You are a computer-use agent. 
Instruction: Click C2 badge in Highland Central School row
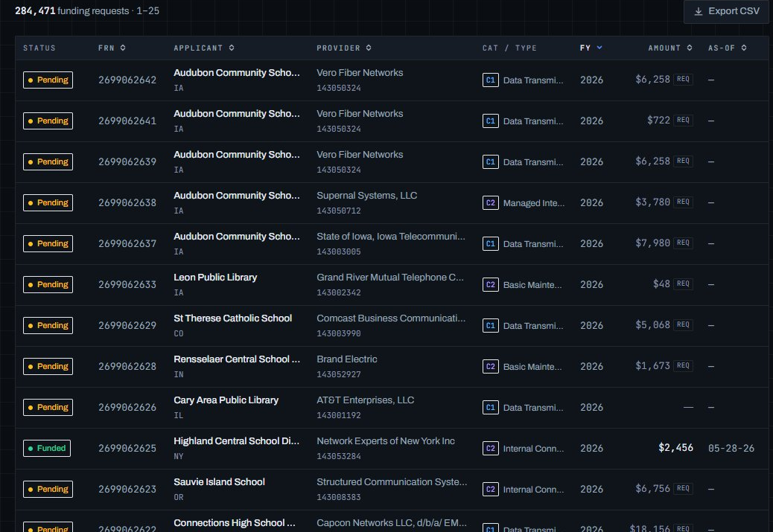[x=491, y=448]
